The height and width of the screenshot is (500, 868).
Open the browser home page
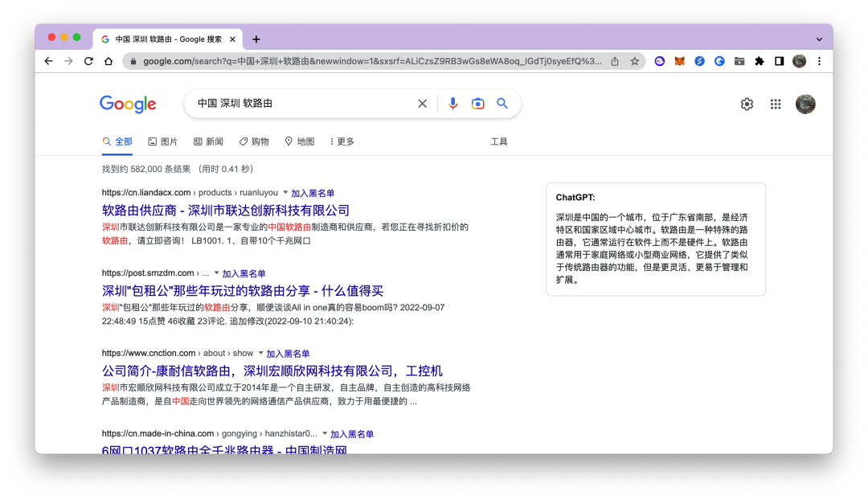[108, 61]
